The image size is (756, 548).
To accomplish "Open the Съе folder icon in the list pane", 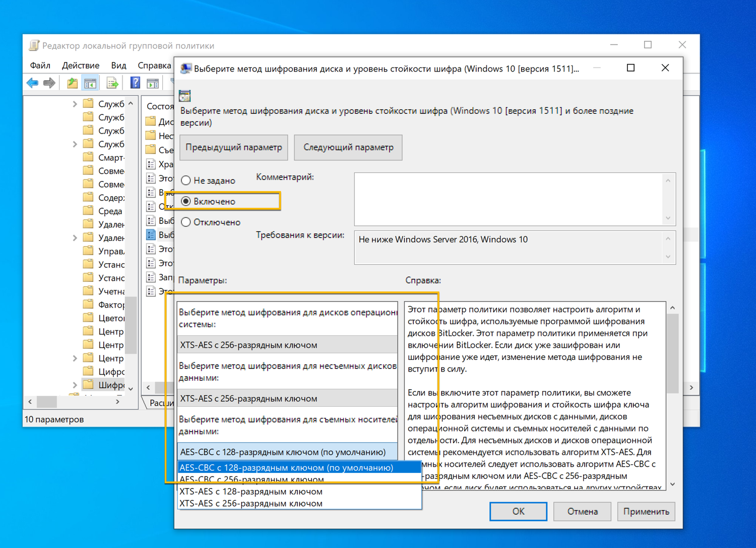I will pyautogui.click(x=151, y=150).
